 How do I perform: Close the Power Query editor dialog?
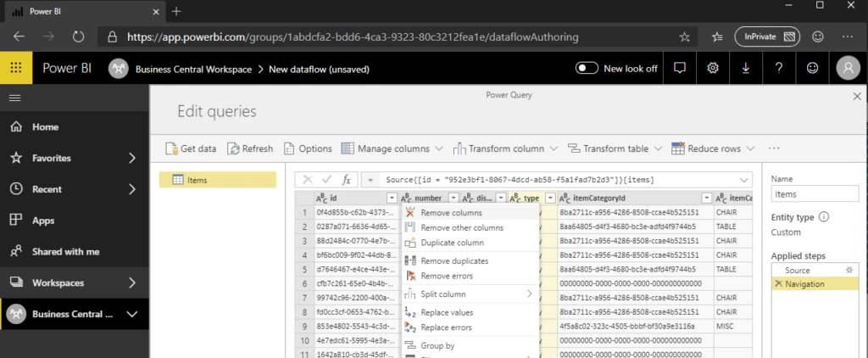[x=857, y=97]
